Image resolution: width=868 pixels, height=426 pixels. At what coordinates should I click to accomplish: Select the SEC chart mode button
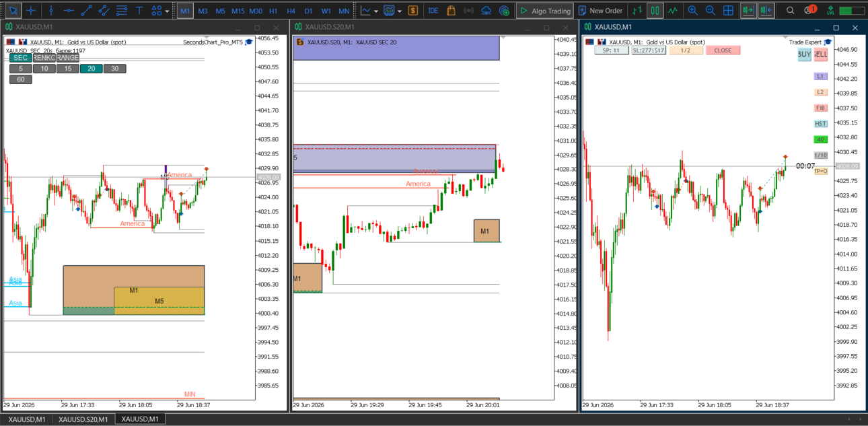tap(21, 58)
